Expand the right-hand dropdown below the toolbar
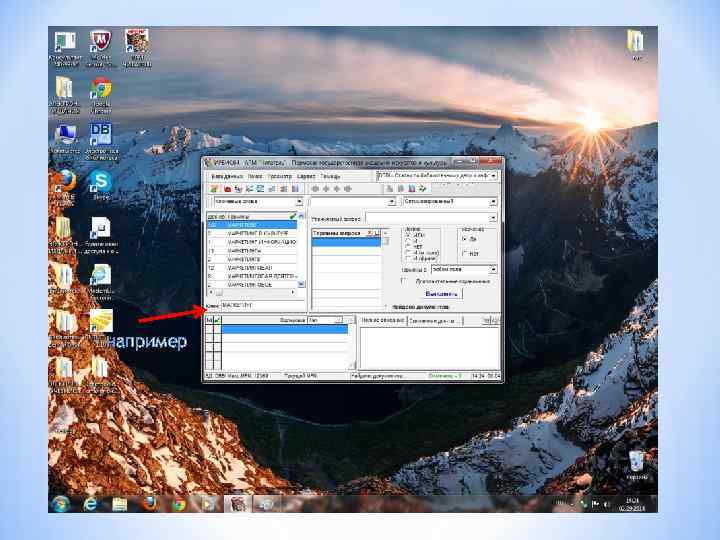 (x=493, y=202)
